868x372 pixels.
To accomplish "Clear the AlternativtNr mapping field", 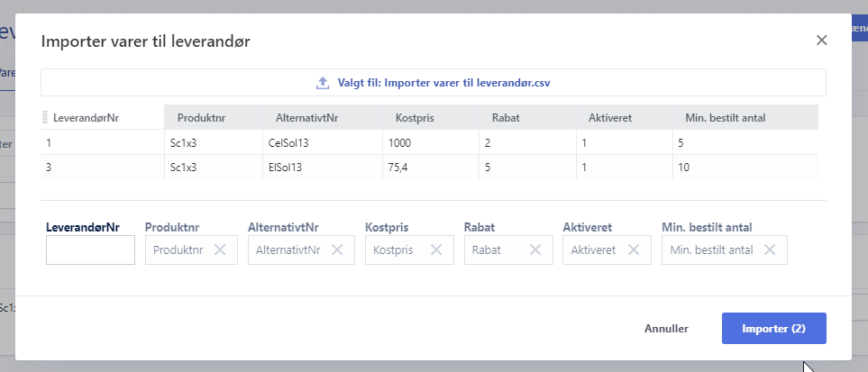I will click(x=337, y=250).
